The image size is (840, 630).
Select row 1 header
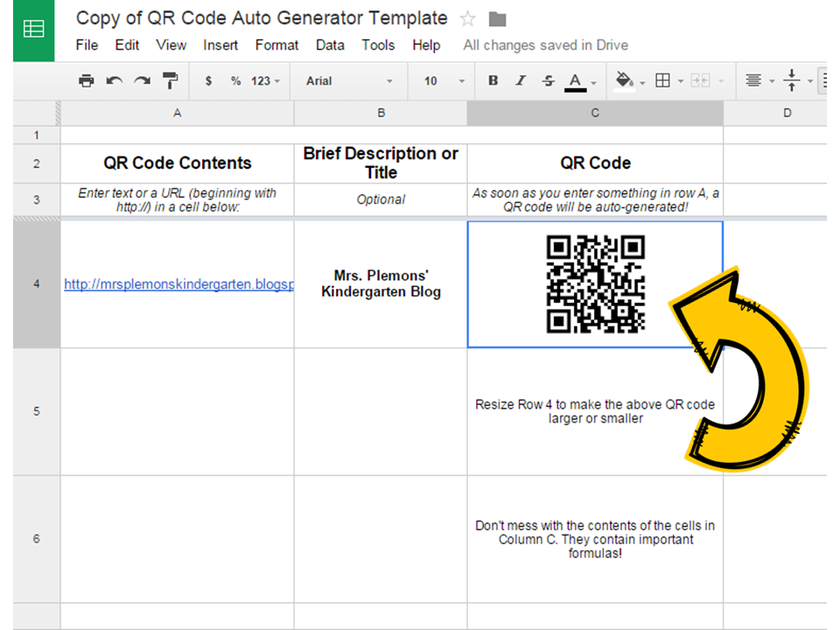[37, 135]
